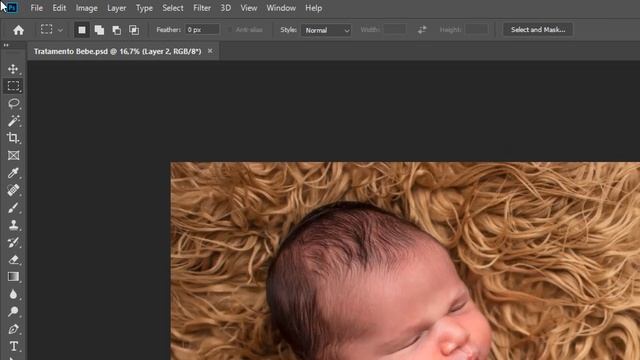Screen dimensions: 640x360
Task: Swap width and height icon
Action: pos(422,30)
